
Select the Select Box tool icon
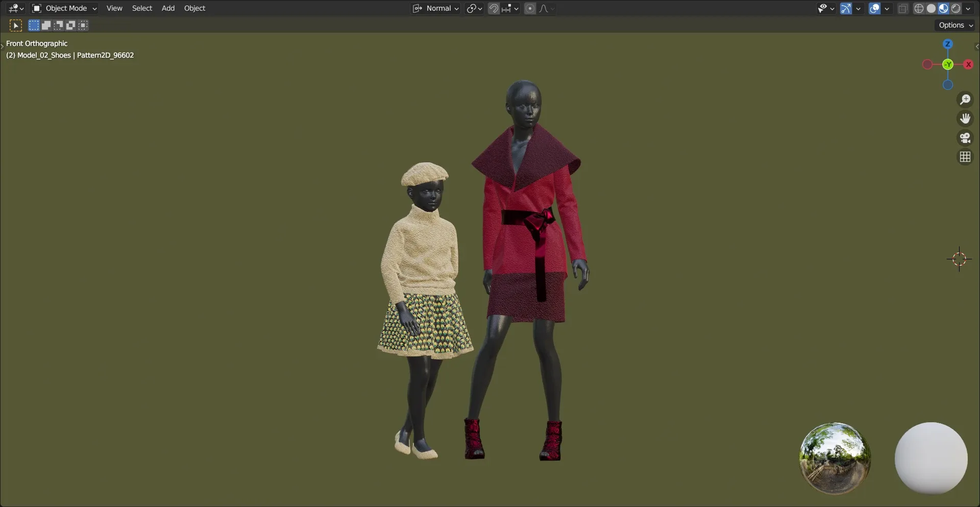16,25
